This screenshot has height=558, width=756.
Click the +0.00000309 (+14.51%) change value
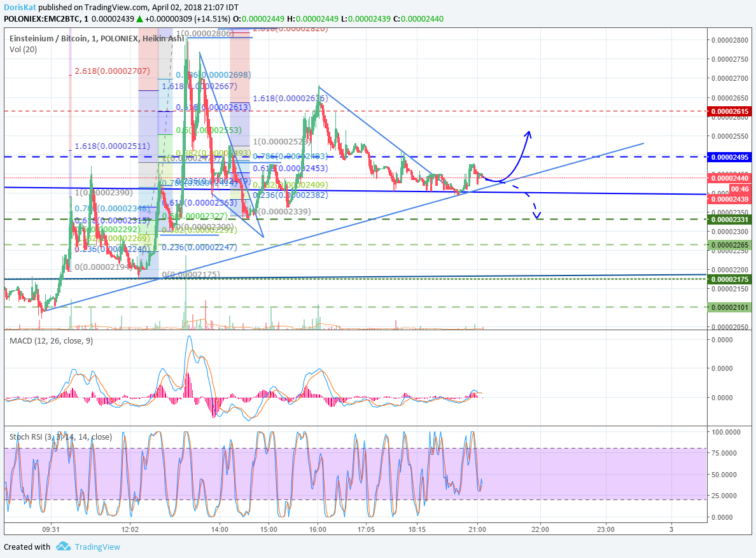188,19
